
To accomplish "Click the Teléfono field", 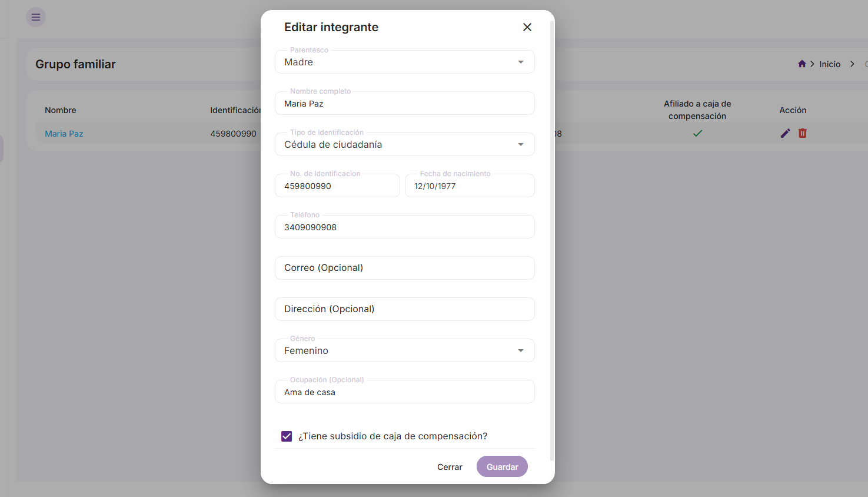I will tap(405, 227).
